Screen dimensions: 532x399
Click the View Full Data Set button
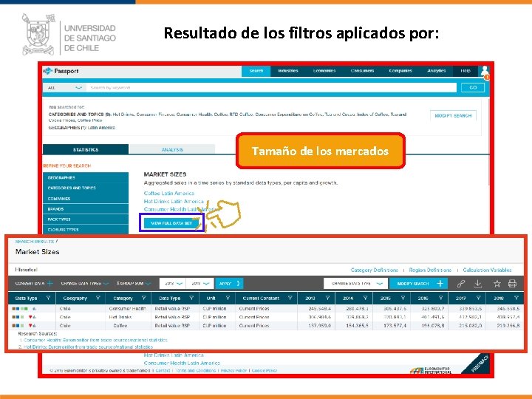tap(171, 223)
